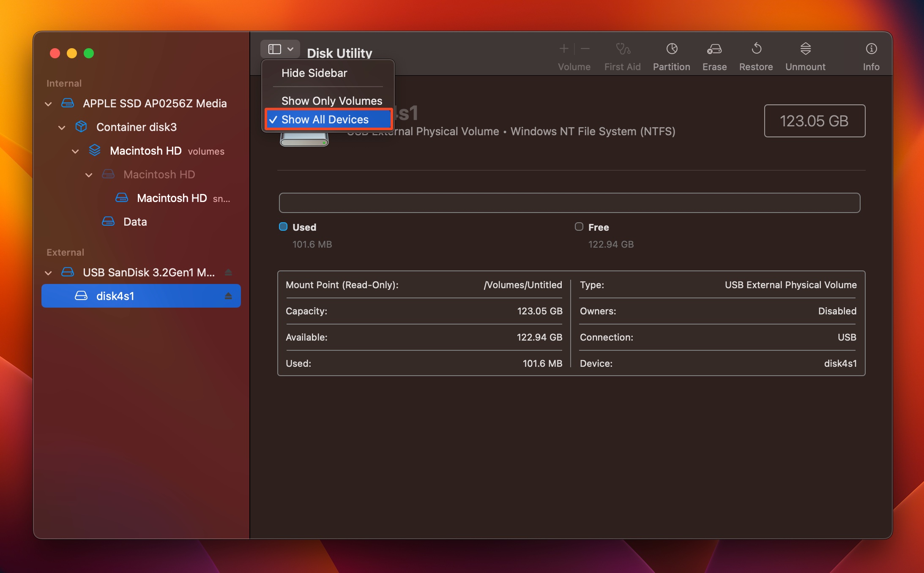
Task: Select USB SanDisk device drive icon
Action: [x=68, y=272]
